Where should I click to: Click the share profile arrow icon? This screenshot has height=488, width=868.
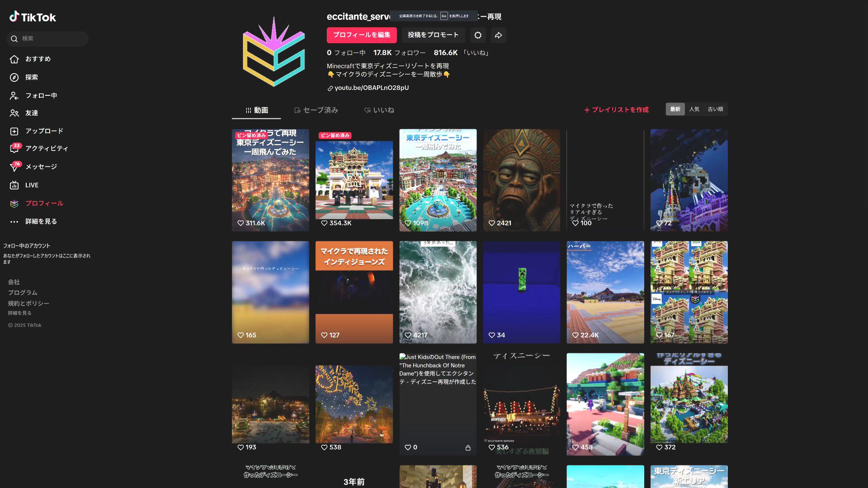pos(498,35)
